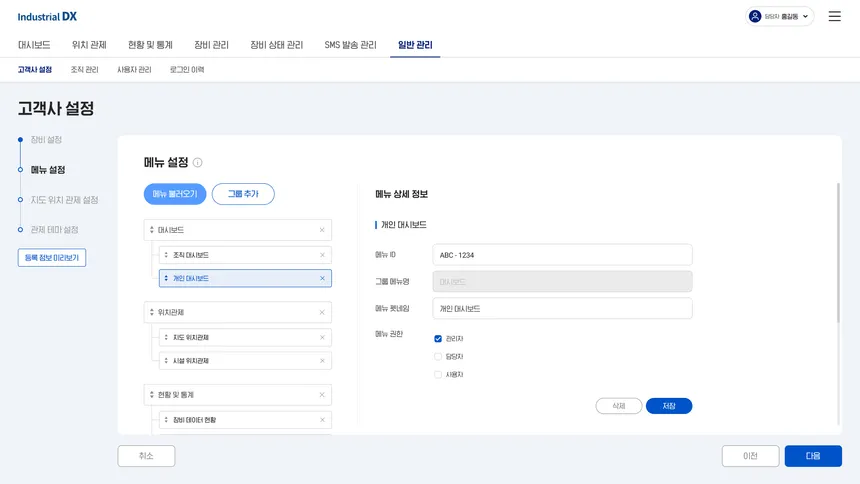The image size is (860, 484).
Task: Select the 대시보드 group row
Action: click(x=237, y=230)
